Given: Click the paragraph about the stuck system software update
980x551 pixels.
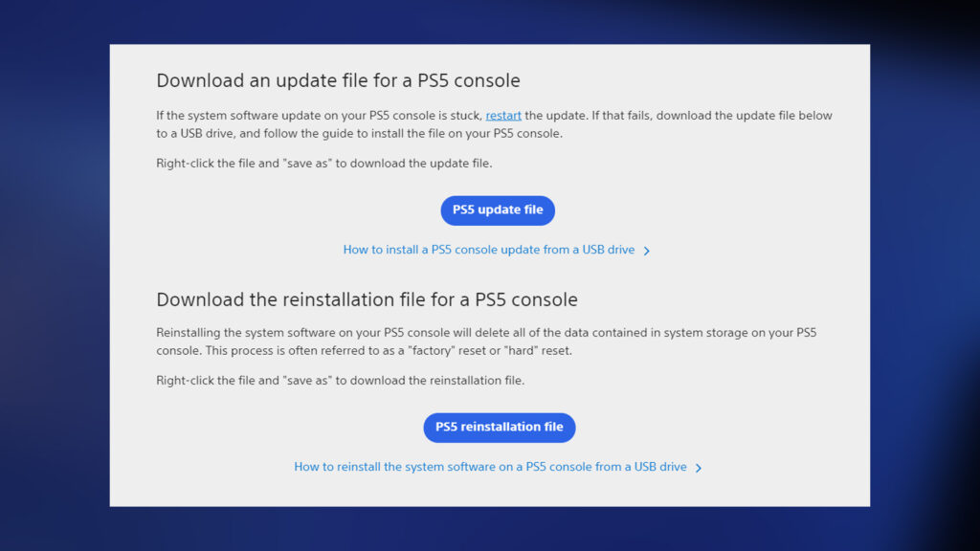Looking at the screenshot, I should coord(494,124).
